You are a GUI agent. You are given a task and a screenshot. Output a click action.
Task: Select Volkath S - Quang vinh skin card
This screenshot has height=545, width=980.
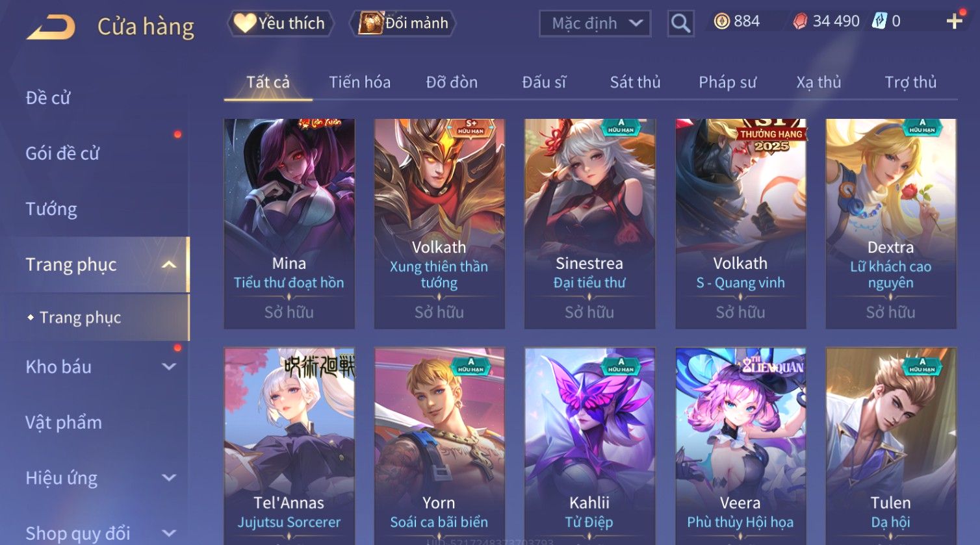[x=740, y=223]
